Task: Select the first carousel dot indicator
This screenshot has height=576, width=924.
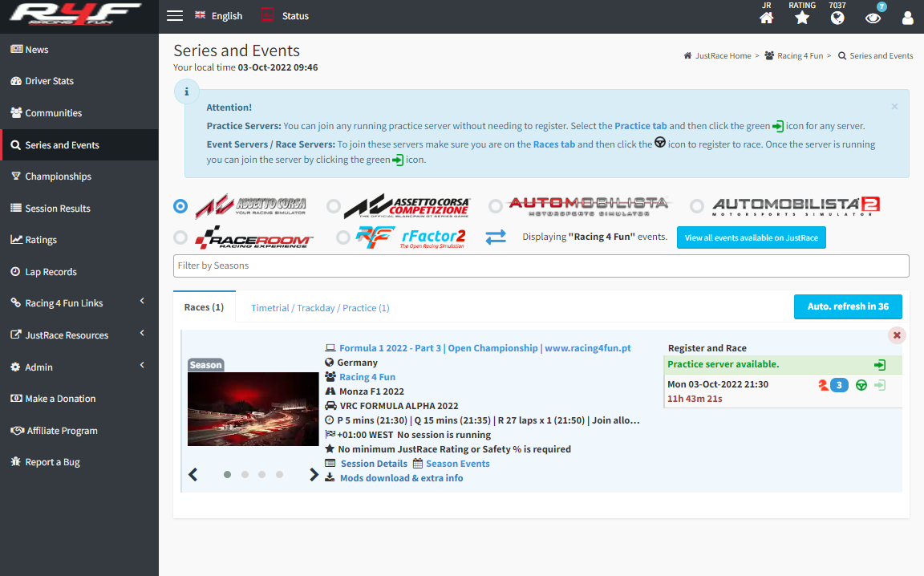Action: click(228, 475)
